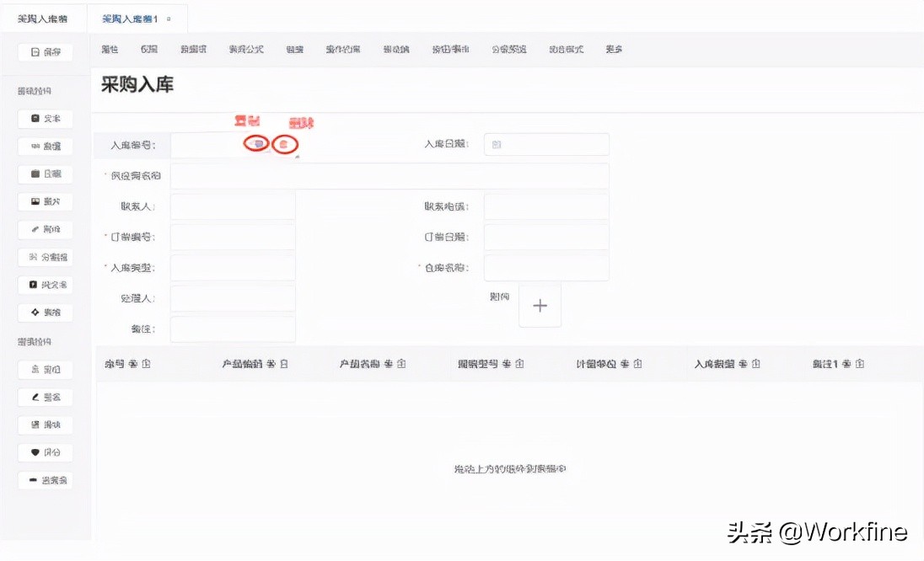The width and height of the screenshot is (924, 561).
Task: Click the 保存 (Save) button
Action: pos(45,51)
